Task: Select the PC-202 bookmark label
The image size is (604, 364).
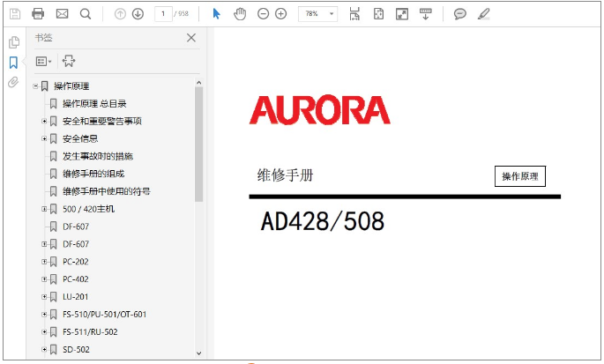Action: [76, 262]
